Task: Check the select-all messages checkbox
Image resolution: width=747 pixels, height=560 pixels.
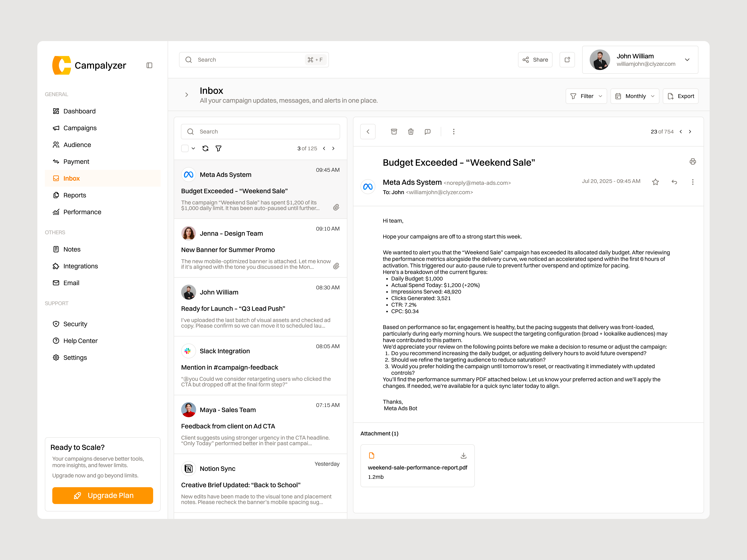Action: click(185, 148)
